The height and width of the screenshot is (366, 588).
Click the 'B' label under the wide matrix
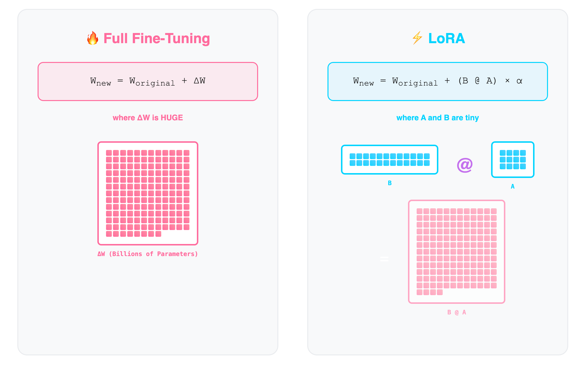tap(390, 183)
